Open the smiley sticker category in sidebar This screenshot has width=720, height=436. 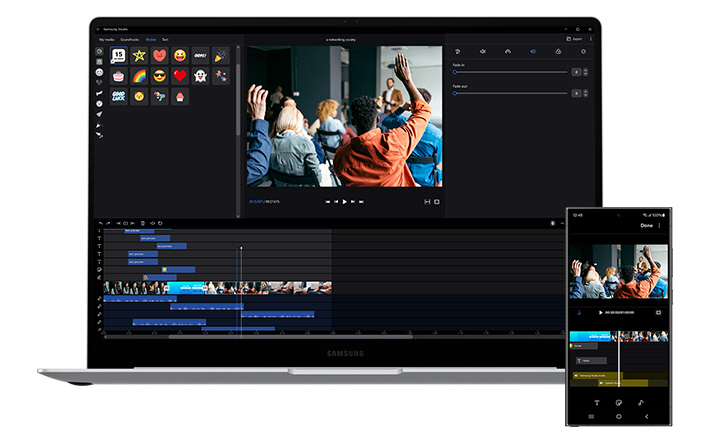pyautogui.click(x=99, y=72)
